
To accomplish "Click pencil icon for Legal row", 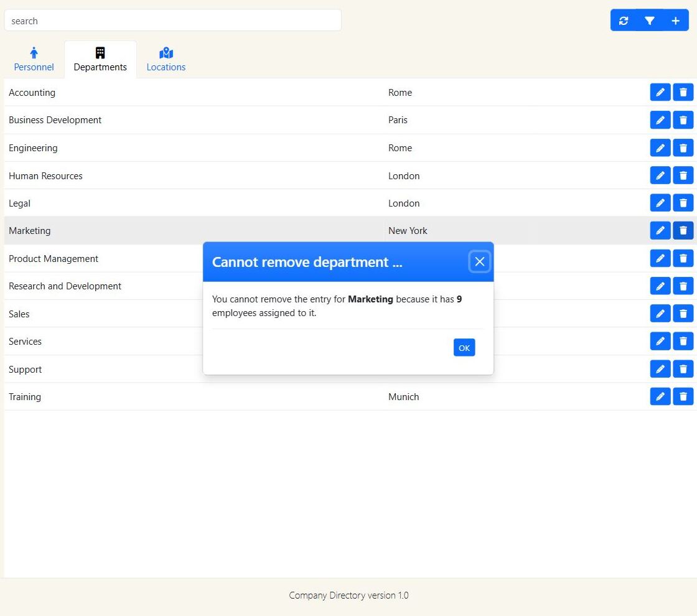I will [660, 203].
